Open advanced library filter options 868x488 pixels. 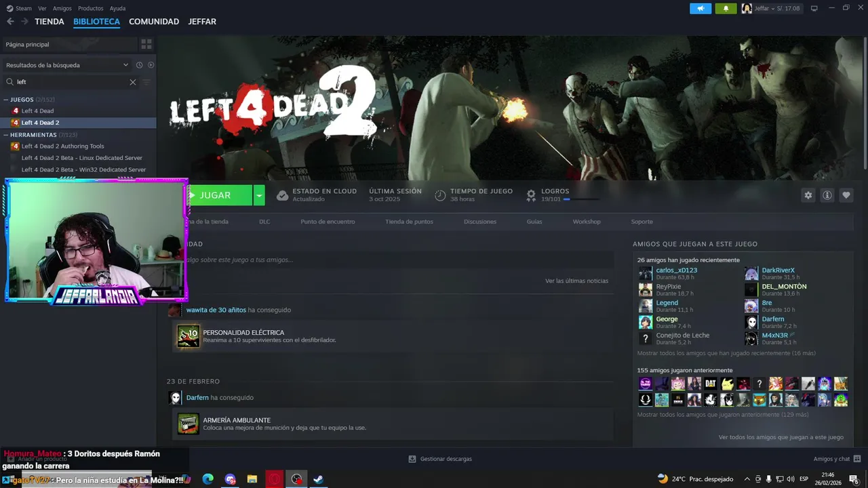click(146, 82)
